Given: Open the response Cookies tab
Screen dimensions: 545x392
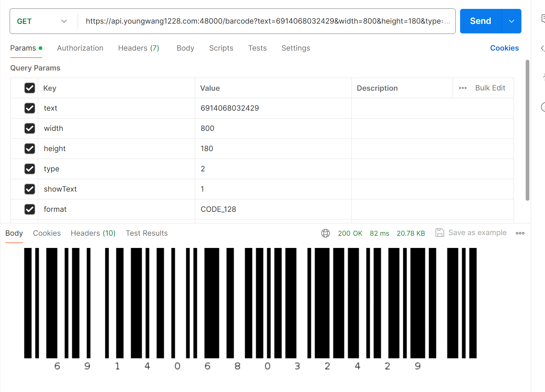Looking at the screenshot, I should (x=47, y=233).
